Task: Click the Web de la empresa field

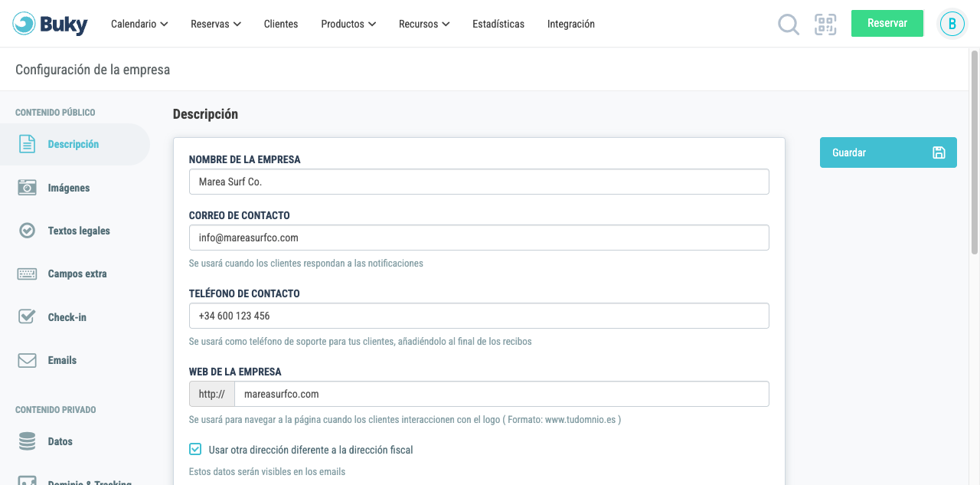Action: click(x=501, y=394)
